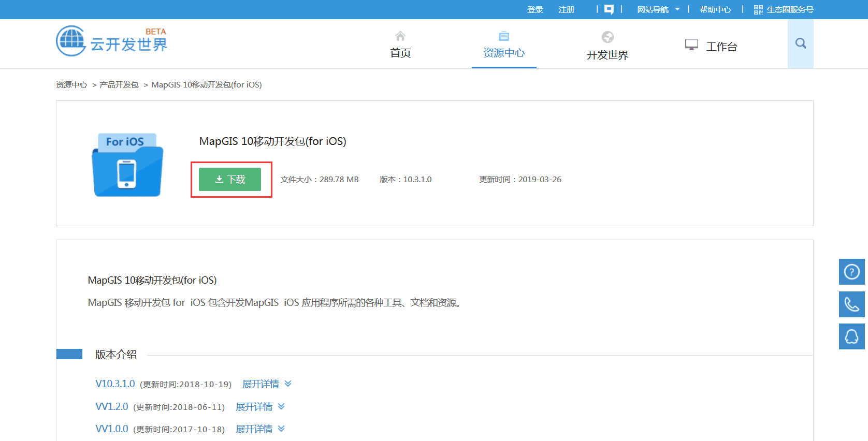Expand 展开详情 for VV1.2.0
The height and width of the screenshot is (441, 868).
click(260, 406)
